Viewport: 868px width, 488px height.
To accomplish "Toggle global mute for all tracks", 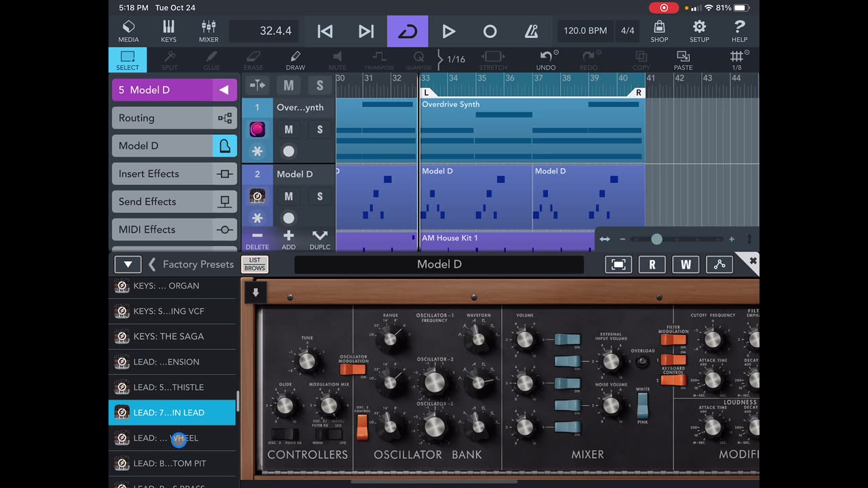I will tap(289, 85).
